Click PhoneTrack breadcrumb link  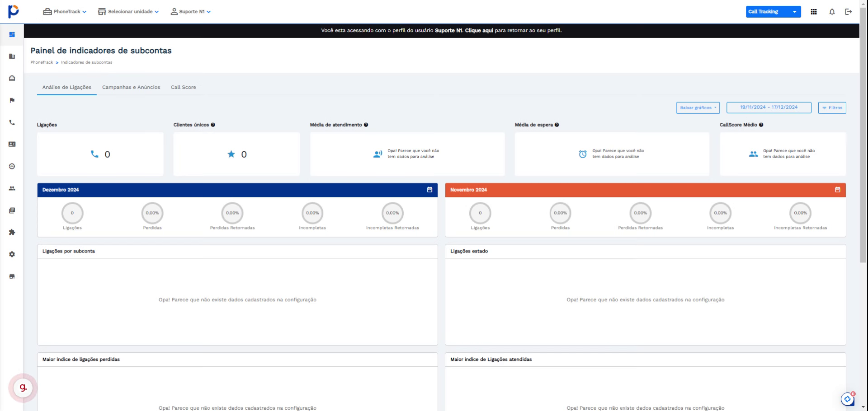click(x=42, y=62)
